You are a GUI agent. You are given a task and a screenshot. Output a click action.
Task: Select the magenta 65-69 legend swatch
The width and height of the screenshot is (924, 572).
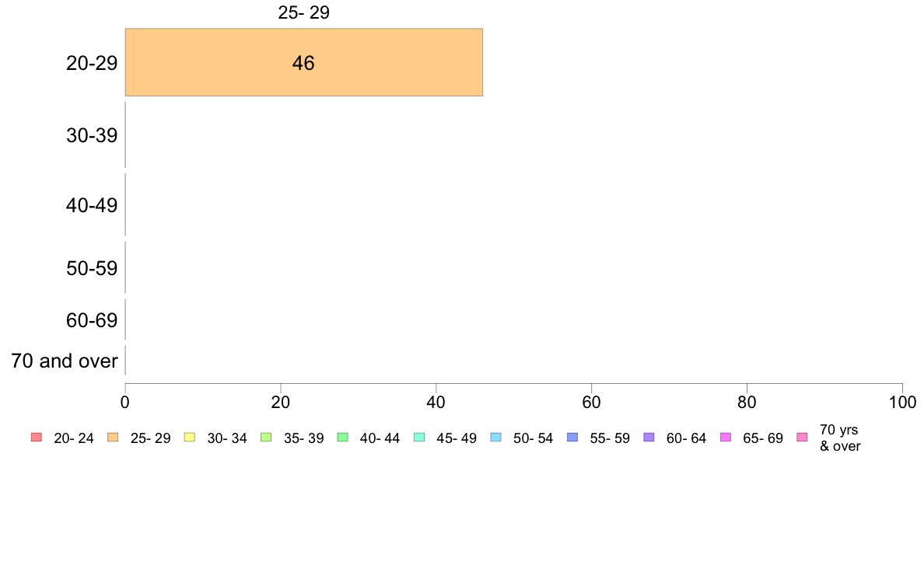click(726, 437)
